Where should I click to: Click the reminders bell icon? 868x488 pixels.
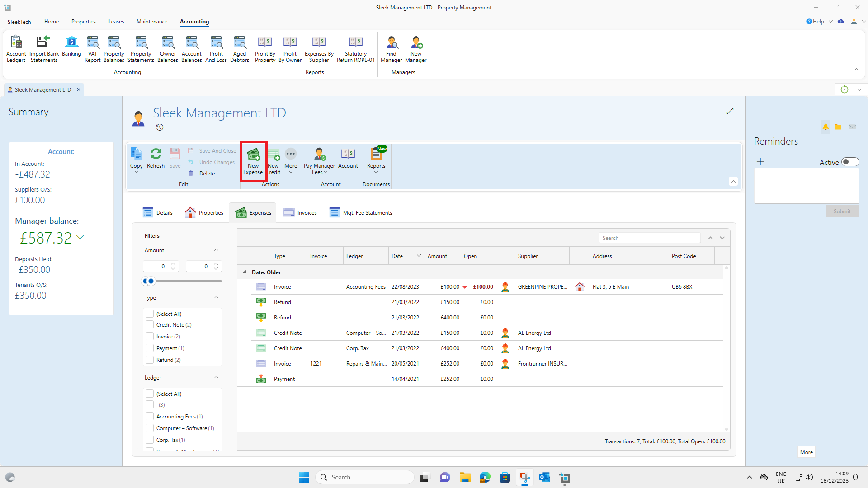[x=826, y=127]
